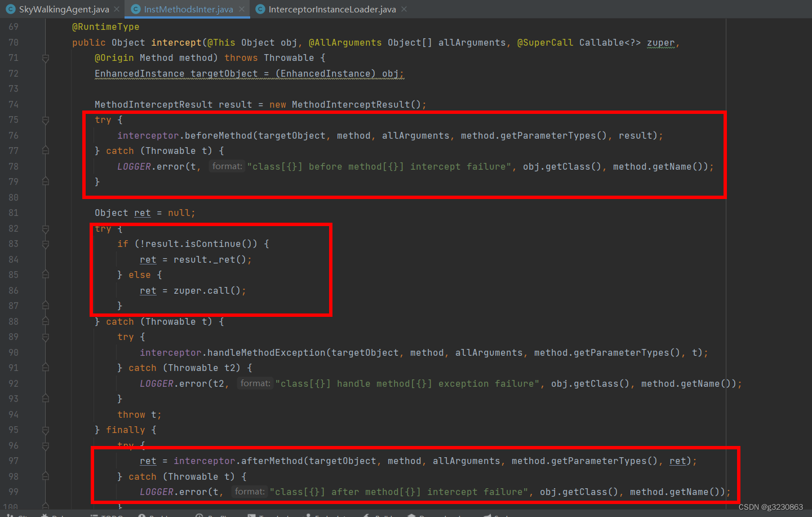Screen dimensions: 812x517
Task: Click the 'format:' parameter hint on line 92
Action: tap(255, 383)
